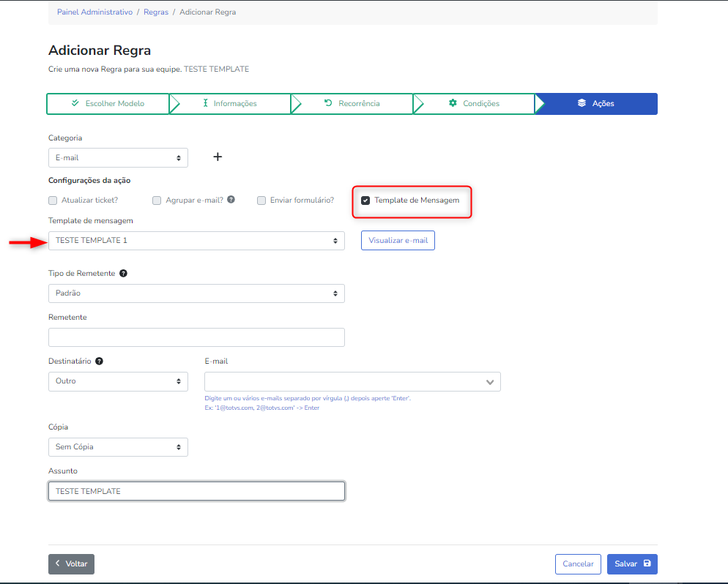This screenshot has width=728, height=584.
Task: Click help icon next to Destinatário label
Action: [x=99, y=361]
